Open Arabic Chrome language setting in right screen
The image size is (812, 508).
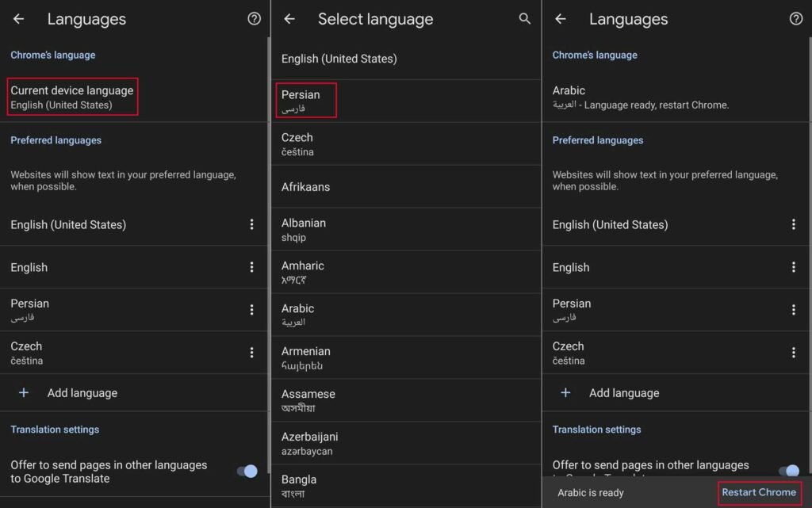(x=675, y=97)
